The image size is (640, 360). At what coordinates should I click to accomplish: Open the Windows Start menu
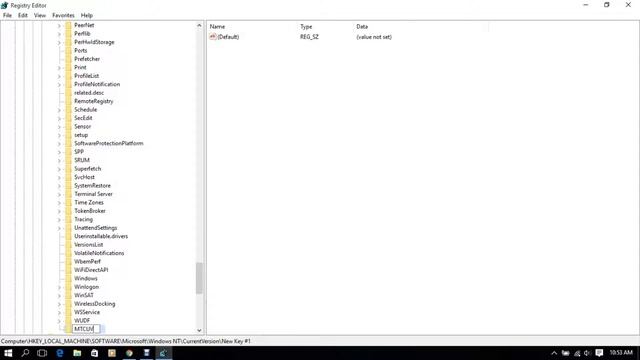pos(8,353)
